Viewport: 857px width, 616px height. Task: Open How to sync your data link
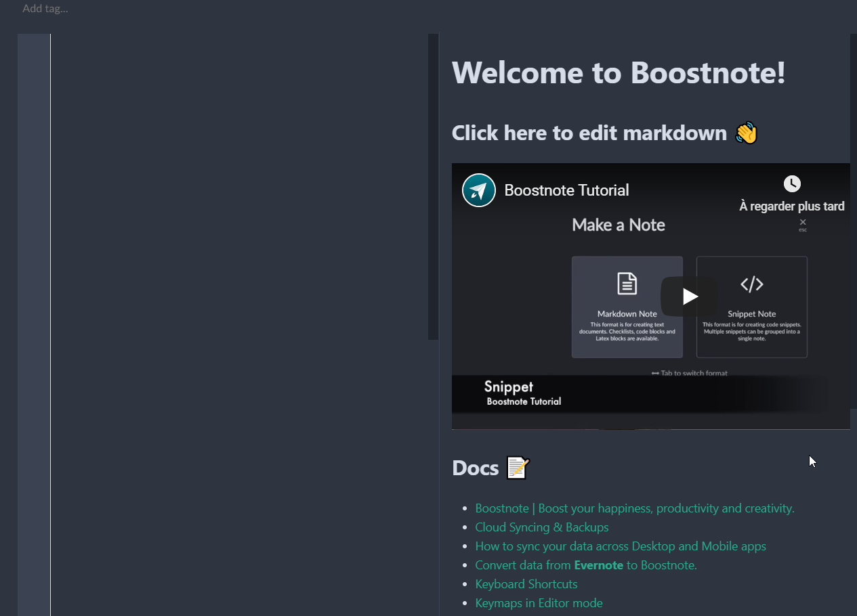click(x=621, y=546)
